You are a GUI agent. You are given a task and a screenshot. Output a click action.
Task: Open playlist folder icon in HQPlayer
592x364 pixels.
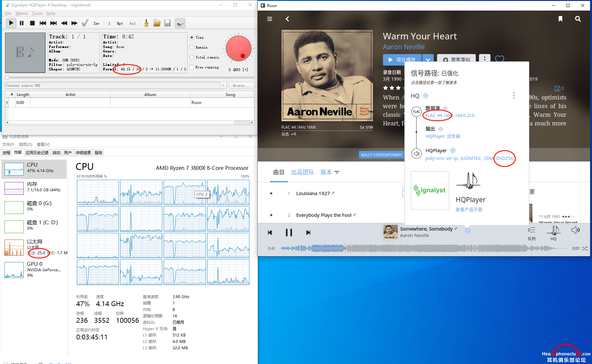tap(157, 23)
